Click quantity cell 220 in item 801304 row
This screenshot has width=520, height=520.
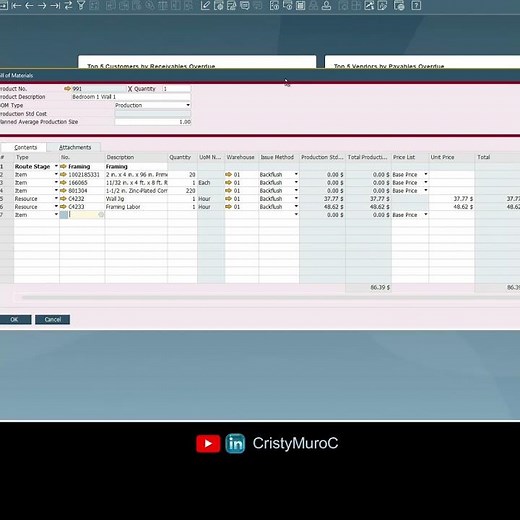(182, 191)
